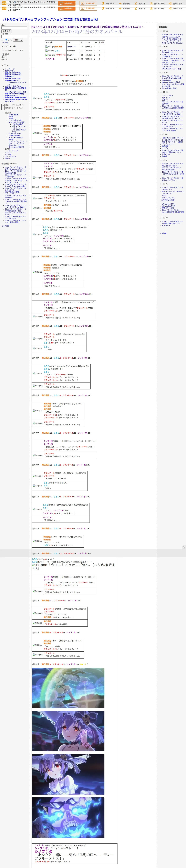Open なりきりバトラー link
The image size is (186, 868).
(15, 134)
